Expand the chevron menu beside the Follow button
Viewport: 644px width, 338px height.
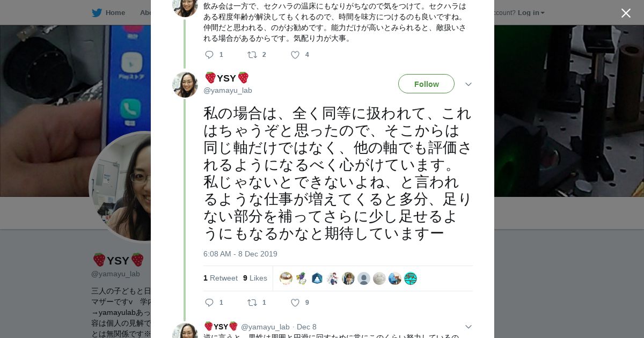(x=468, y=84)
